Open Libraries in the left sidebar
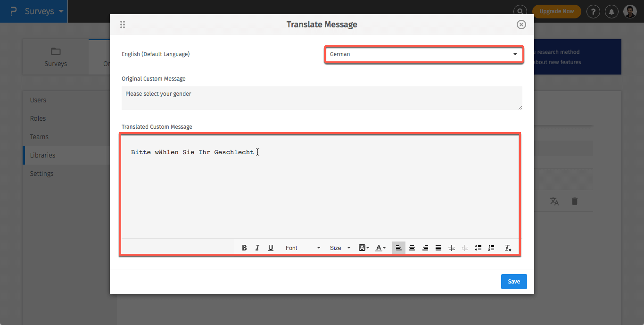 [x=42, y=155]
